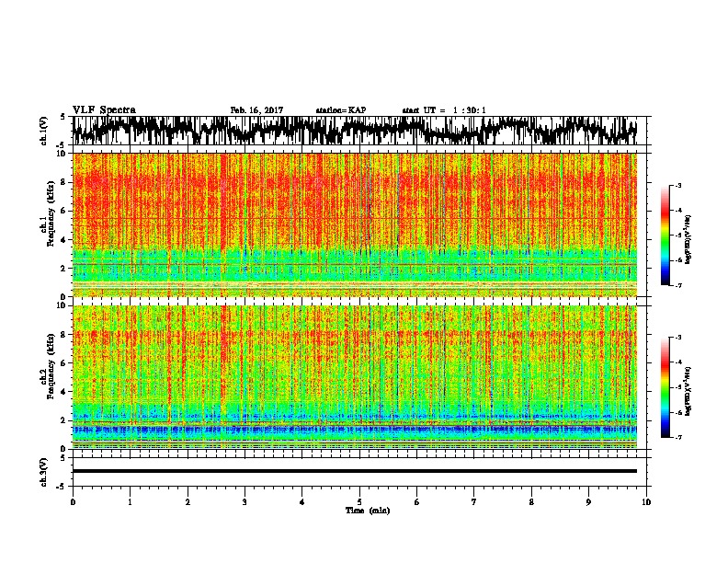Click the time axis tick label "1"
728x563 pixels.
(130, 502)
